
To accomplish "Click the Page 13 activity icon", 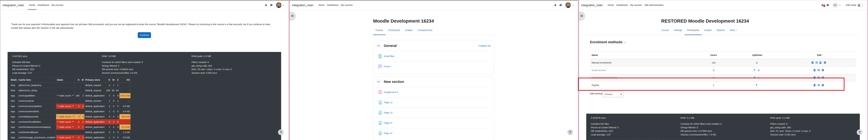I will pos(380,113).
